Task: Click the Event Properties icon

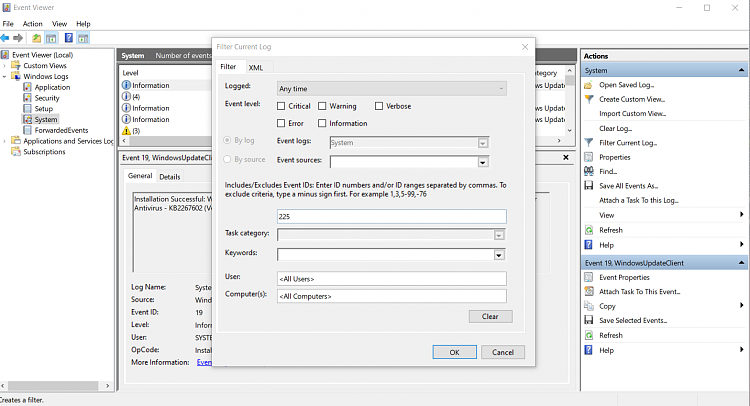Action: click(589, 277)
